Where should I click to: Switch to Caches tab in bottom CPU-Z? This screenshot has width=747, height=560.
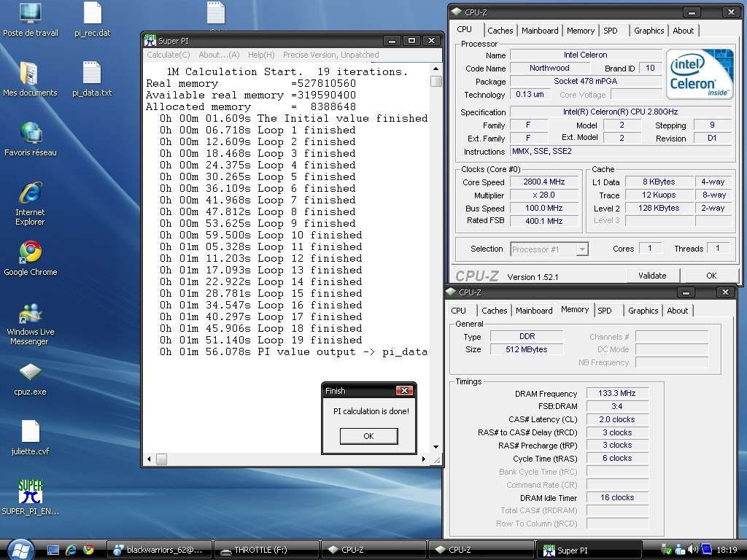pos(495,311)
